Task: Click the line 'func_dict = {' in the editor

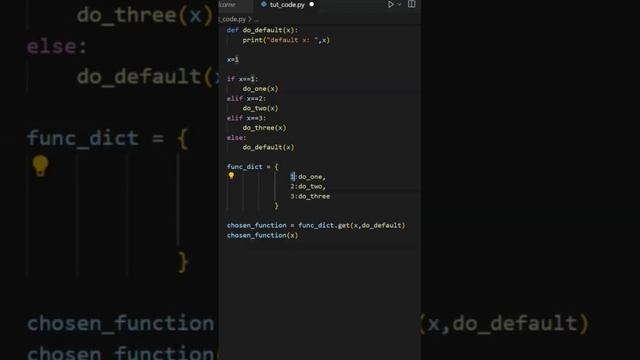Action: click(x=253, y=167)
